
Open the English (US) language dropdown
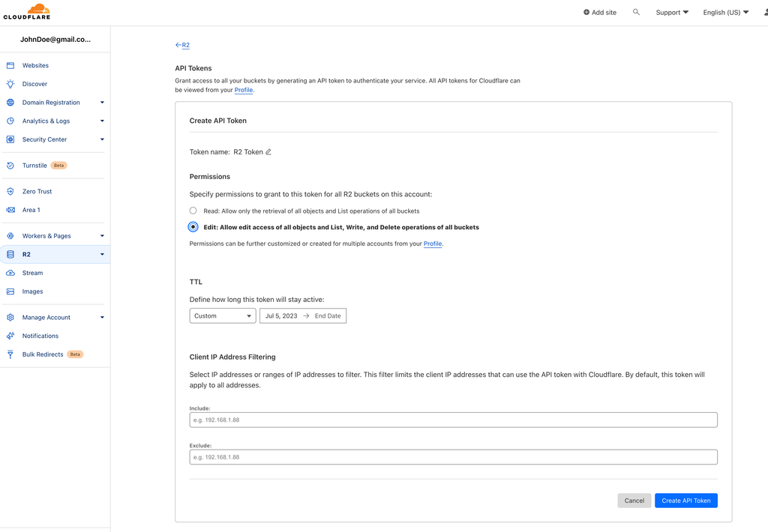point(724,12)
